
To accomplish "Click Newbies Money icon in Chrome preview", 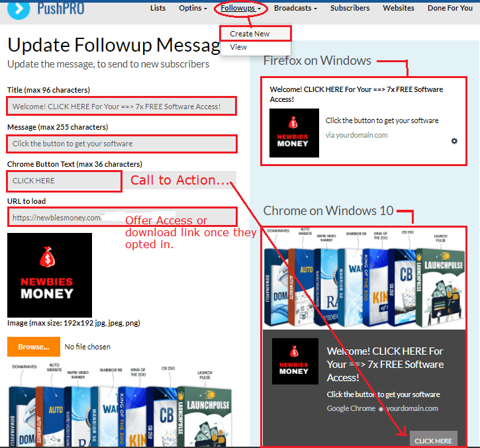I will 295,361.
